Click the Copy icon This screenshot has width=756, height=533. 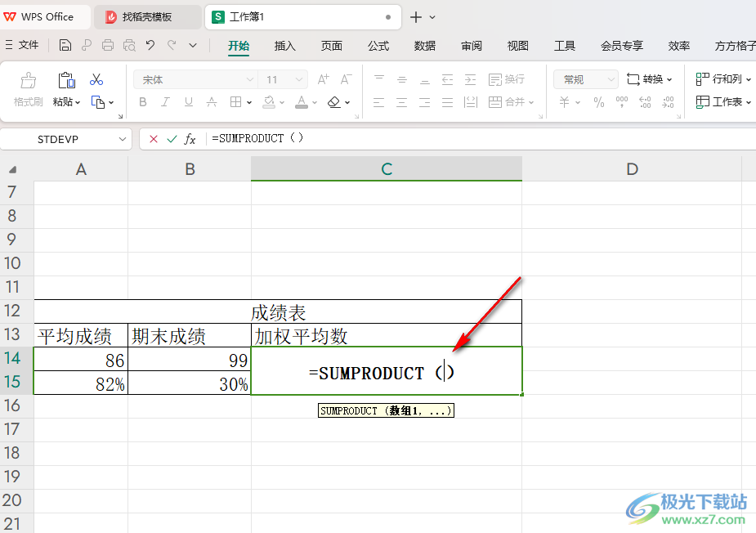pos(97,102)
